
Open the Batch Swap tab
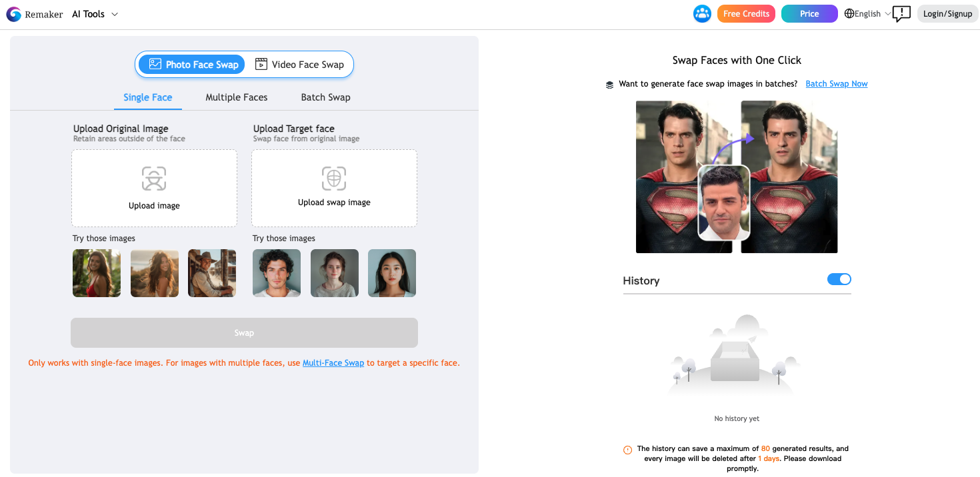pyautogui.click(x=325, y=97)
